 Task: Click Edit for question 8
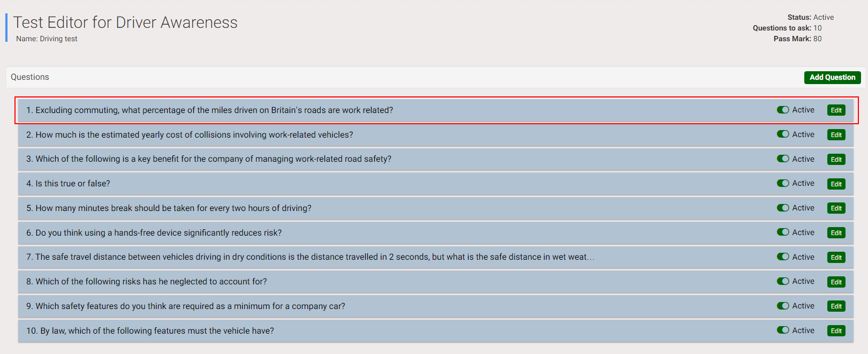(x=836, y=282)
